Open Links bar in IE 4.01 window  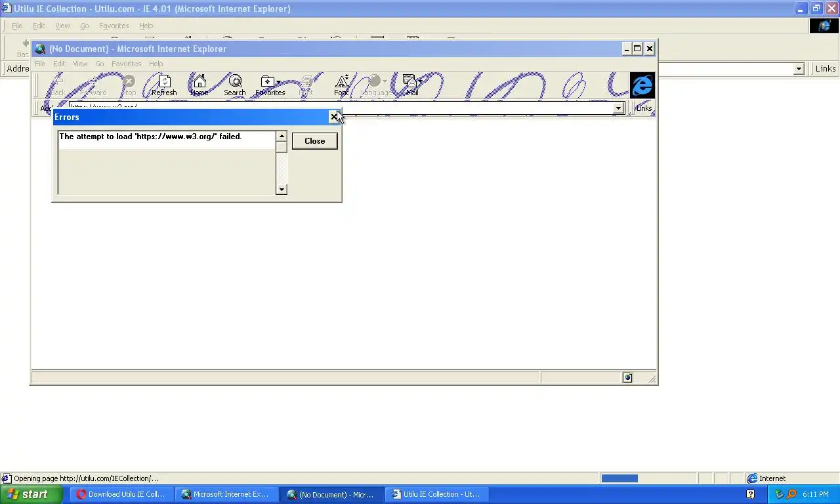tap(825, 69)
